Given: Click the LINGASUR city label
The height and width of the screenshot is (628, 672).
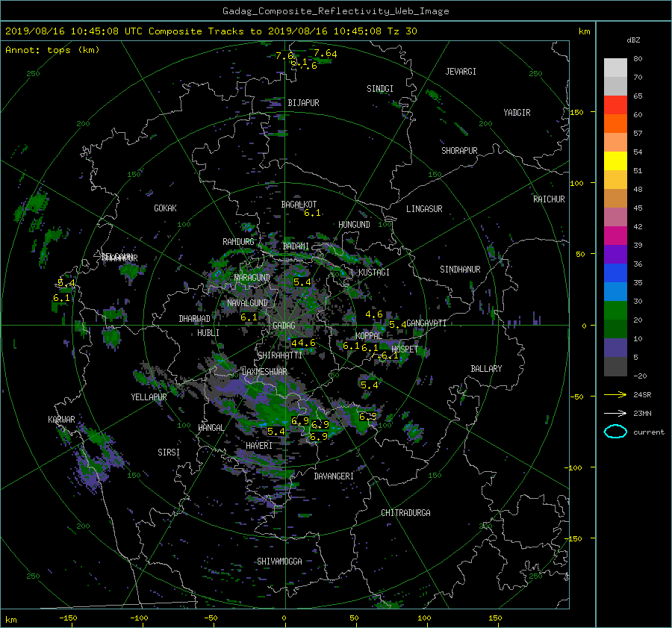Looking at the screenshot, I should tap(424, 209).
